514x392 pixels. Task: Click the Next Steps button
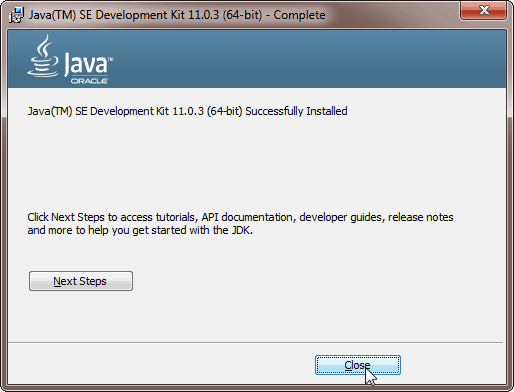[81, 281]
